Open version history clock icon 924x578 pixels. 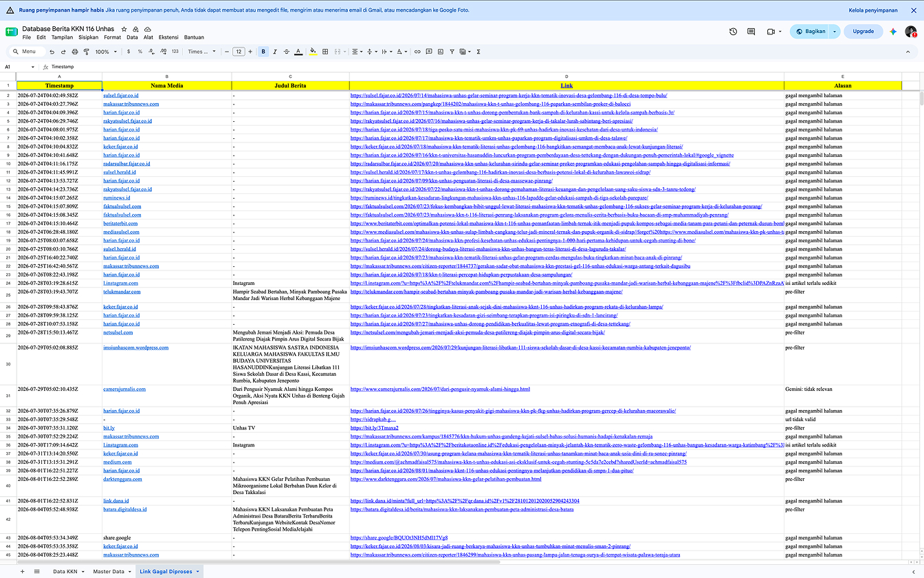click(733, 31)
